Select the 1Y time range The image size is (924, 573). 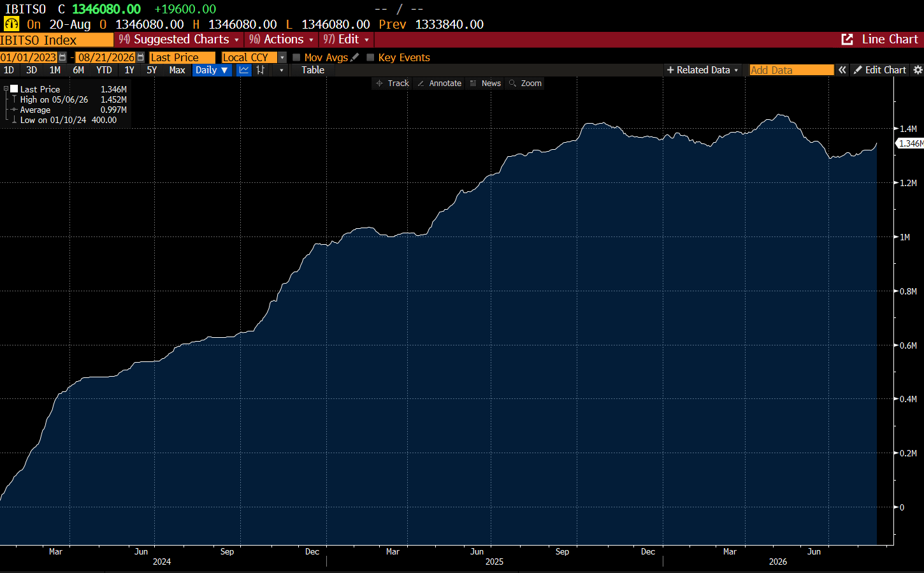tap(129, 70)
